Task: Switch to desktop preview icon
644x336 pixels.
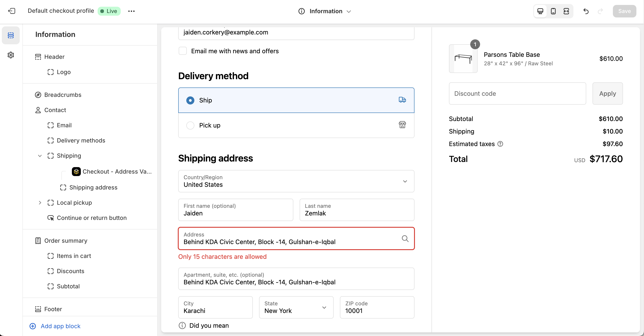Action: click(540, 11)
